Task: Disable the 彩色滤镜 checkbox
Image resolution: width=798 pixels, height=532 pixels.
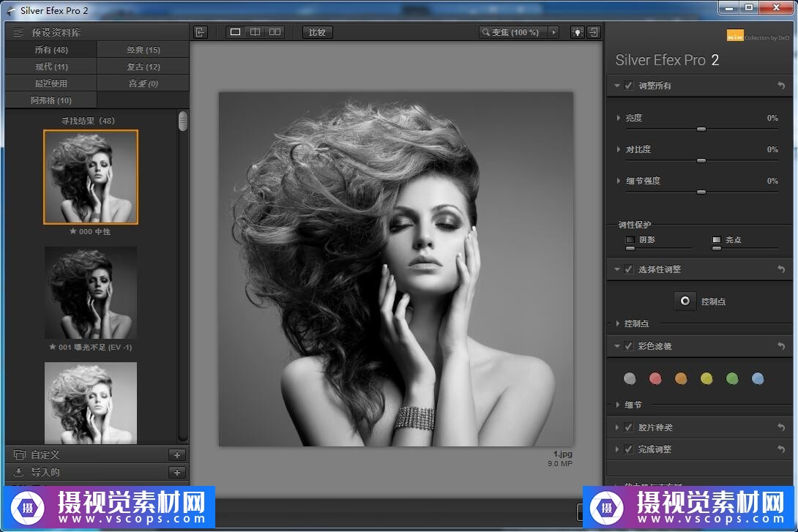Action: coord(628,346)
